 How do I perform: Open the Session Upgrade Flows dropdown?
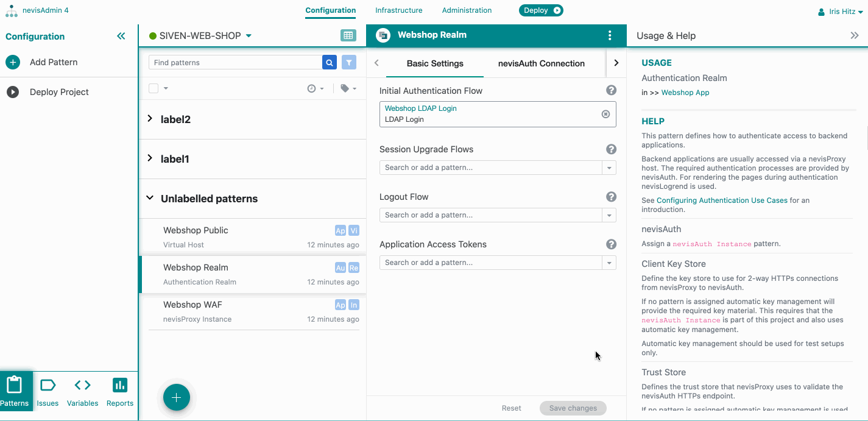tap(609, 168)
